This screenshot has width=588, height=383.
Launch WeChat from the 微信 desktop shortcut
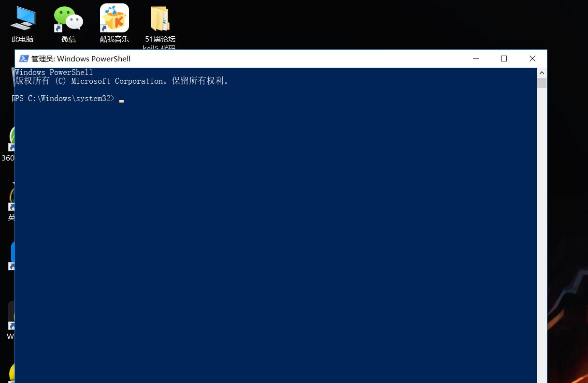(68, 18)
